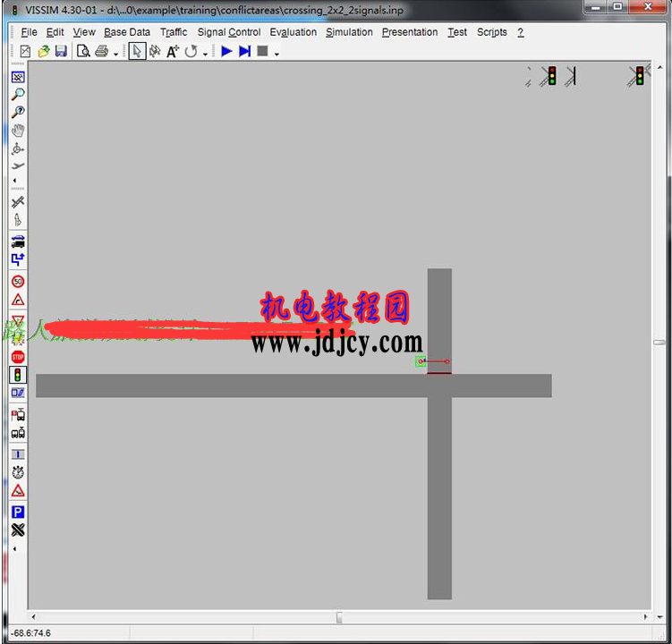Expand network elements toolbar bottom chevron
This screenshot has height=644, width=672.
[x=14, y=548]
